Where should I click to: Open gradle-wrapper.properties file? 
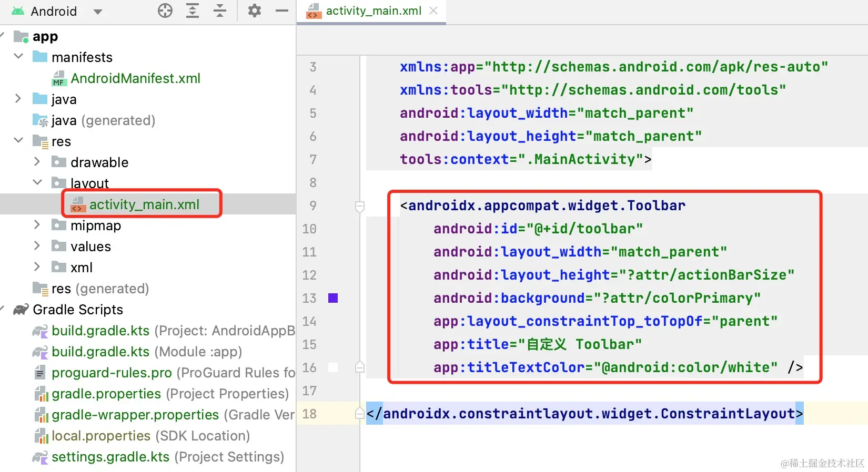coord(174,415)
